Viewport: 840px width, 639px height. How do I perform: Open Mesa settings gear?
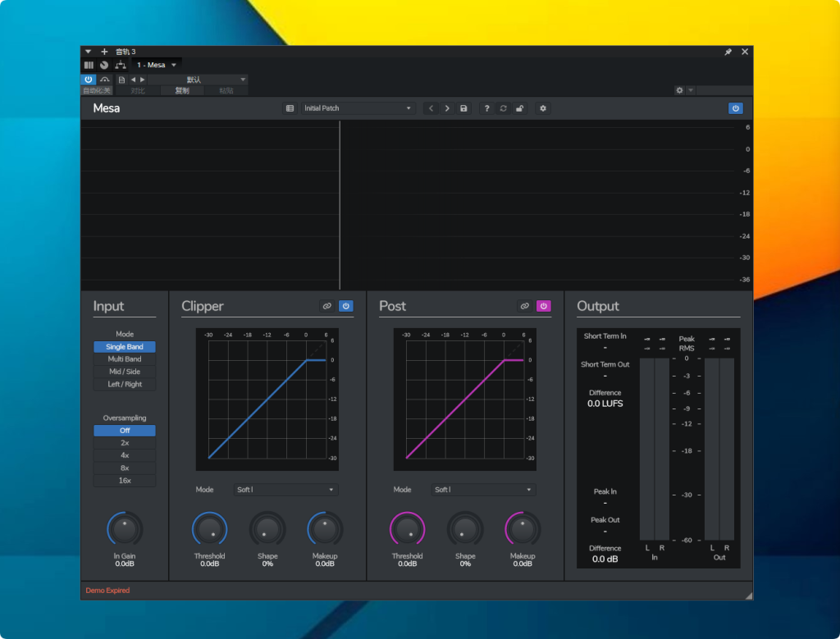pos(543,108)
